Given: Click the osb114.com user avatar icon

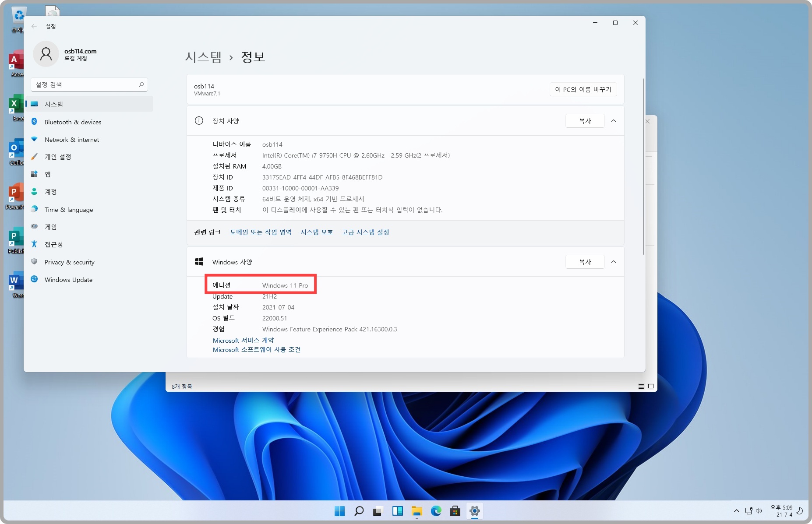Looking at the screenshot, I should 46,54.
